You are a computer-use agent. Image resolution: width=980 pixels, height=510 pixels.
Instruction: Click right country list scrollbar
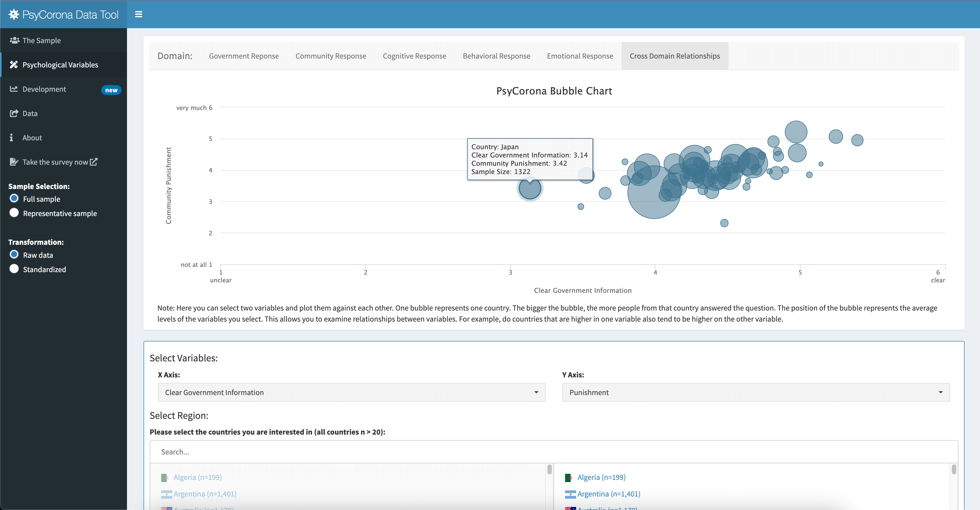tap(954, 469)
